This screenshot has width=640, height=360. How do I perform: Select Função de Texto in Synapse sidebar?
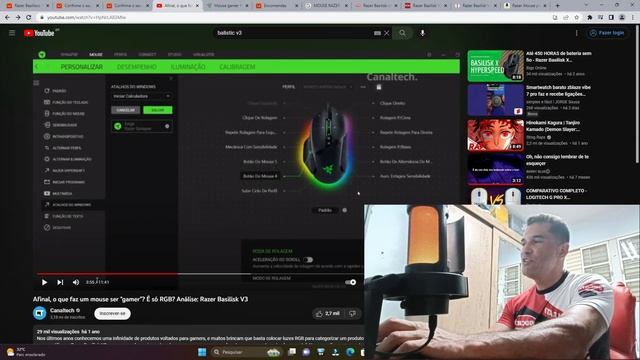coord(63,216)
